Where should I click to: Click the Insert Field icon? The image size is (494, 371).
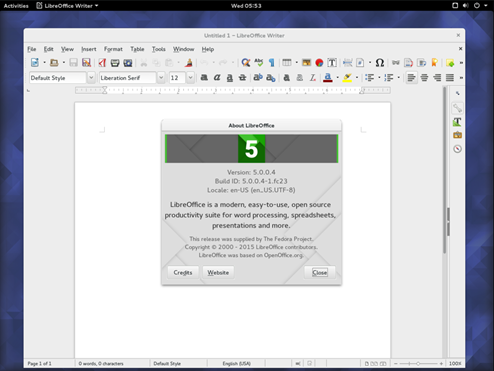coord(360,62)
